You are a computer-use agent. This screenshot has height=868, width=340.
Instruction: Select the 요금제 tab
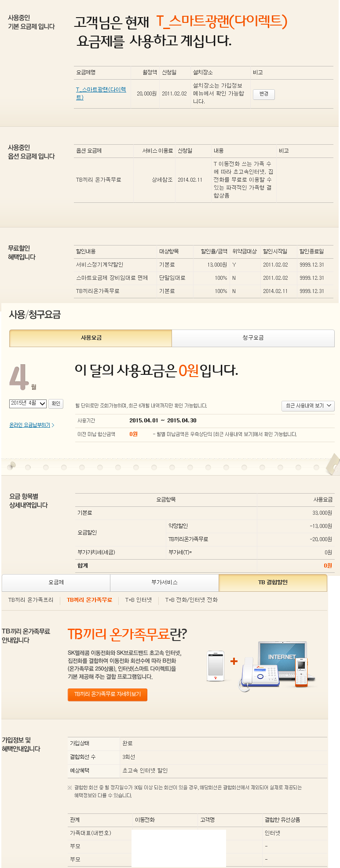(x=56, y=582)
